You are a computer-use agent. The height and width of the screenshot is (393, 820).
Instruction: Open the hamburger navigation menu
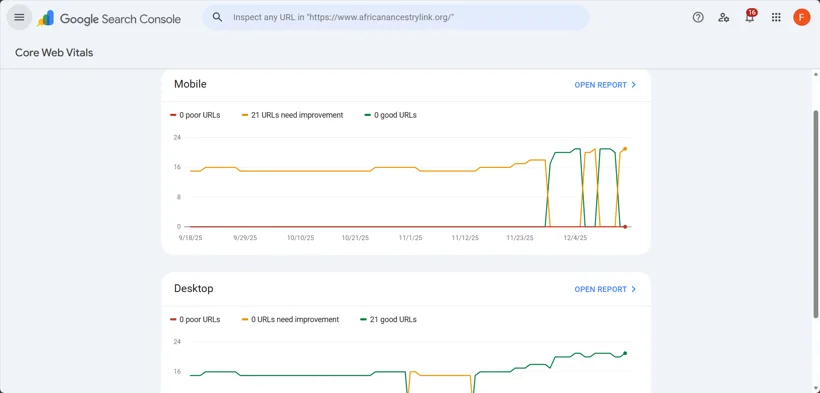coord(19,17)
